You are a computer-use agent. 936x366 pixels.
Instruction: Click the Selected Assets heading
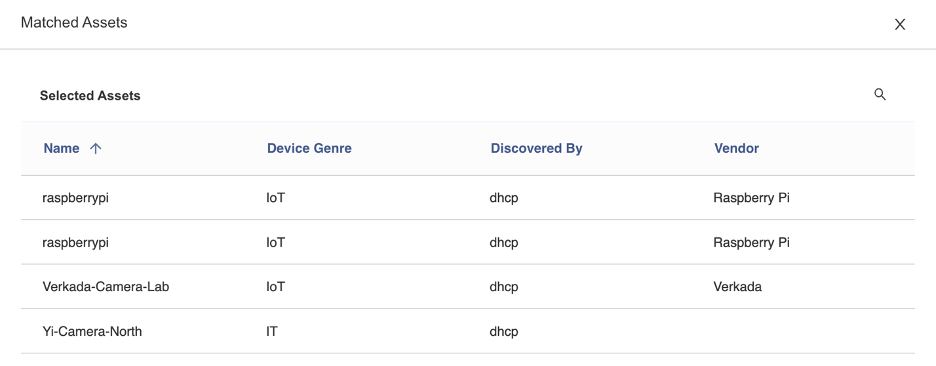[x=90, y=96]
